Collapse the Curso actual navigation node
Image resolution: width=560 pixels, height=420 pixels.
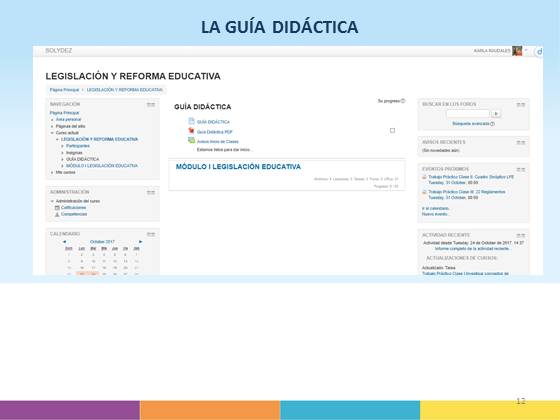click(52, 133)
